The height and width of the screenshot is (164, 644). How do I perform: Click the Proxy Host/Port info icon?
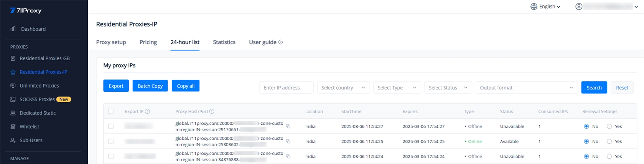coord(212,111)
